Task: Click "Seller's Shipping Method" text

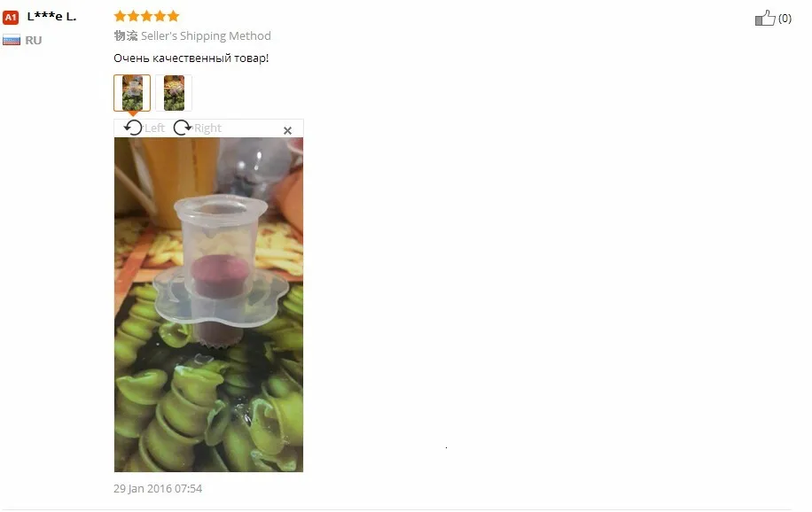Action: pos(206,35)
